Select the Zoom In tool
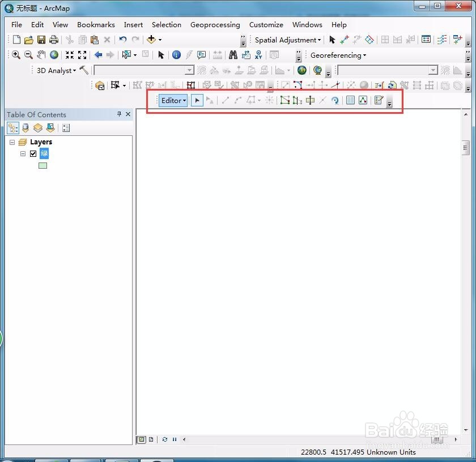This screenshot has height=462, width=476. 16,54
